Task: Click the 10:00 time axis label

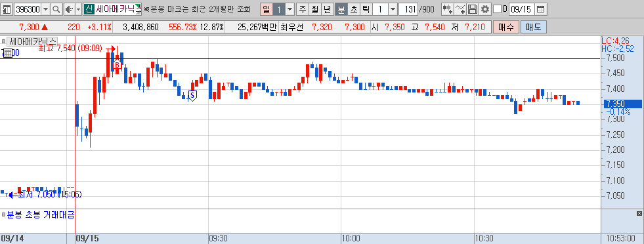Action: click(x=351, y=239)
